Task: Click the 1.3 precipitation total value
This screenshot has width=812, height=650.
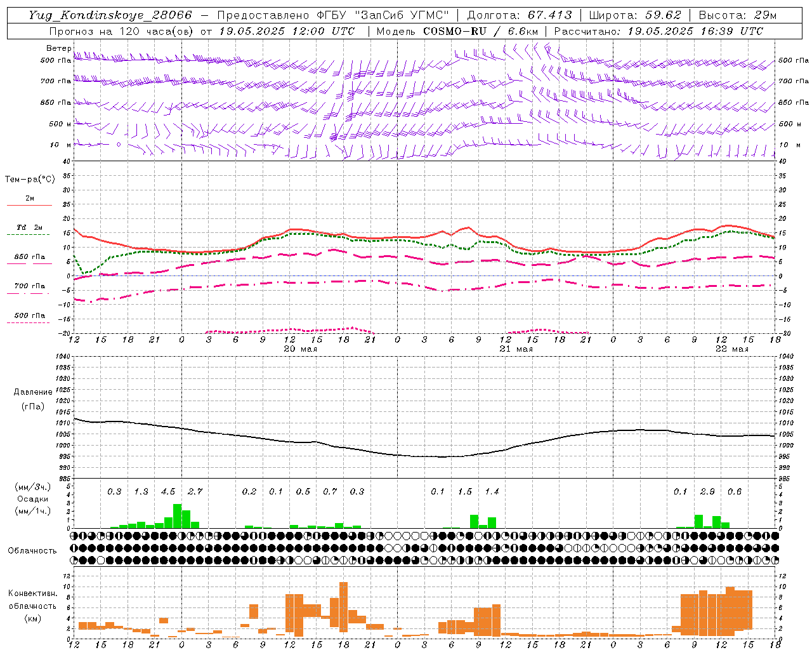Action: tap(141, 492)
